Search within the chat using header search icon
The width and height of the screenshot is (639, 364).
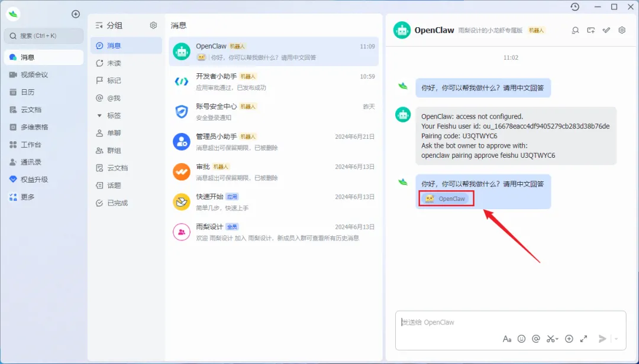coord(575,30)
